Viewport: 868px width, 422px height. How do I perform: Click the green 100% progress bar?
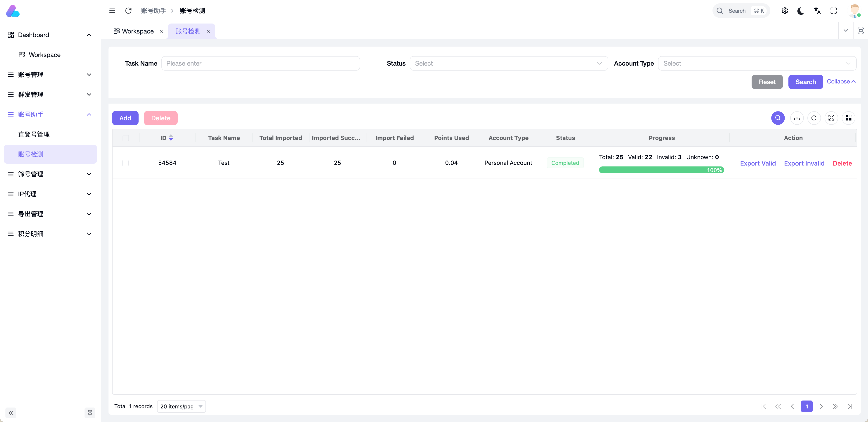click(x=661, y=170)
